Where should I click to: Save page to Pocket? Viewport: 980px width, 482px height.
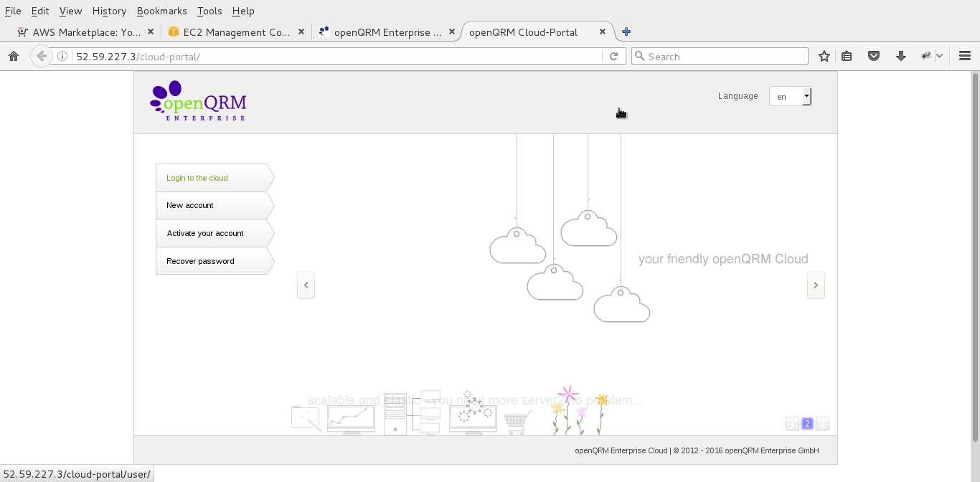point(874,56)
